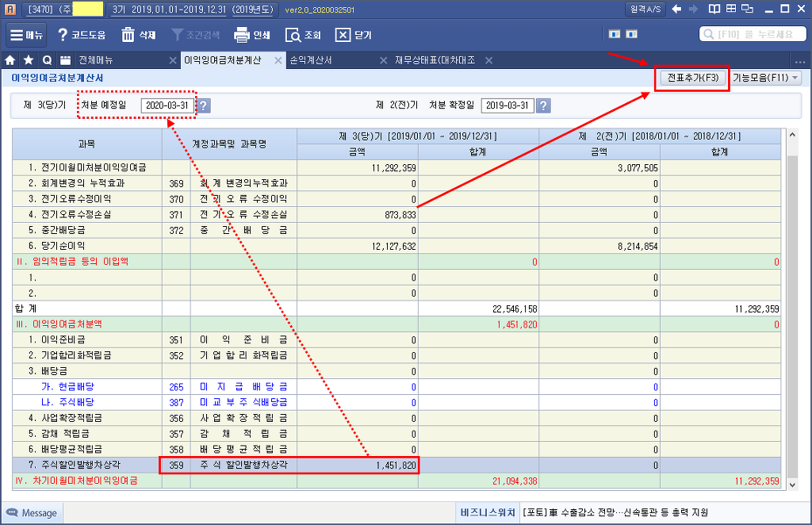Click the program logo icon in title bar
Viewport: 812px width, 525px height.
tap(10, 9)
